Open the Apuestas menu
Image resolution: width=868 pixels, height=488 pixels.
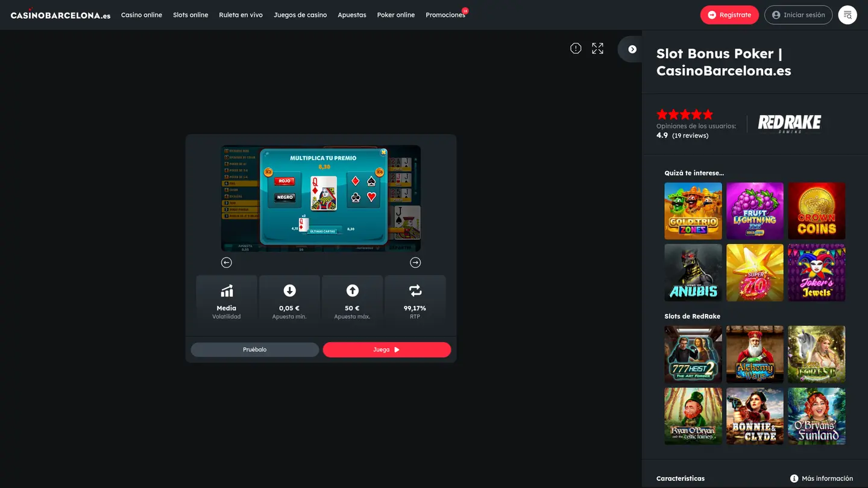(x=352, y=15)
